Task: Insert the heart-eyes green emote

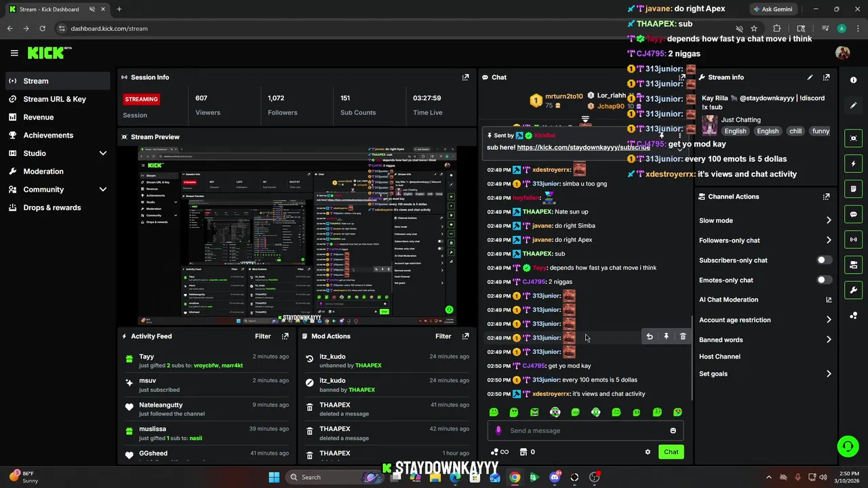Action: pyautogui.click(x=677, y=412)
